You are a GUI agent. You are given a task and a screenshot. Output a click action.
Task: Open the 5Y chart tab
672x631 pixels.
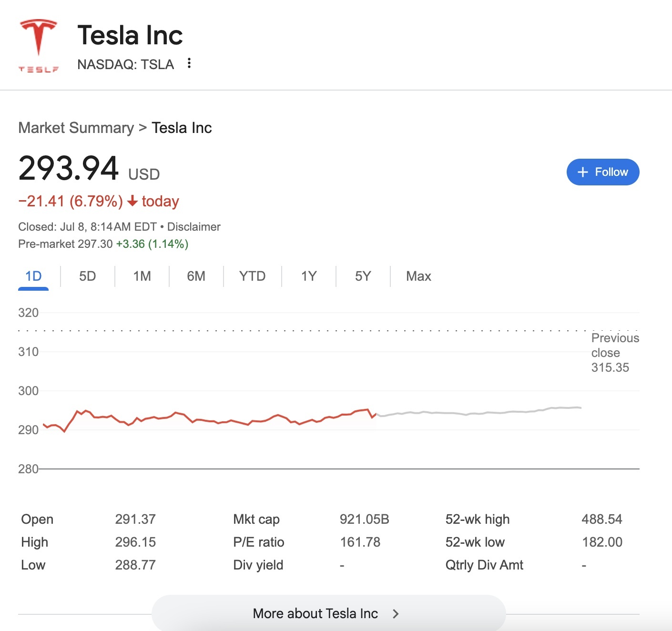coord(363,276)
